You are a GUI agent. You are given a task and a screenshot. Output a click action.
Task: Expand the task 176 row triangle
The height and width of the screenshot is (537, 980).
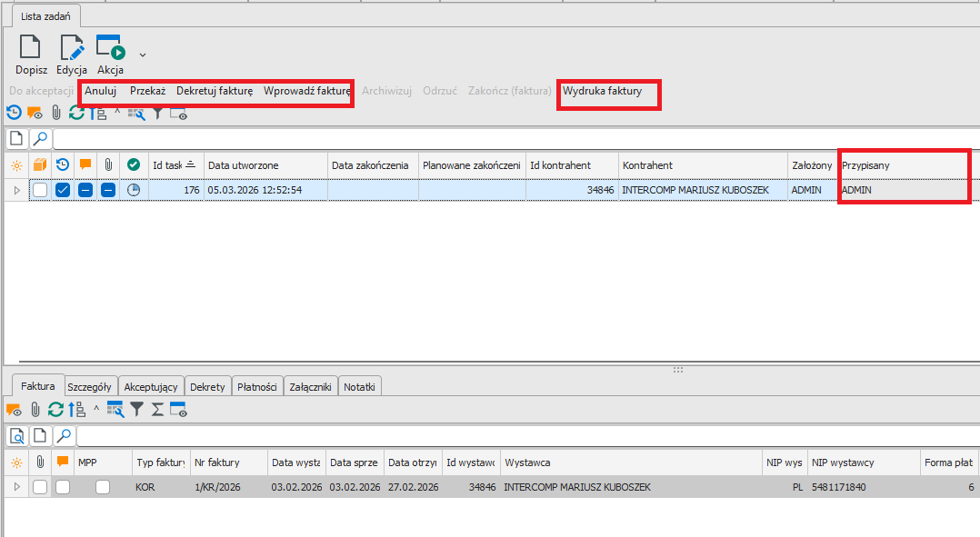(15, 190)
